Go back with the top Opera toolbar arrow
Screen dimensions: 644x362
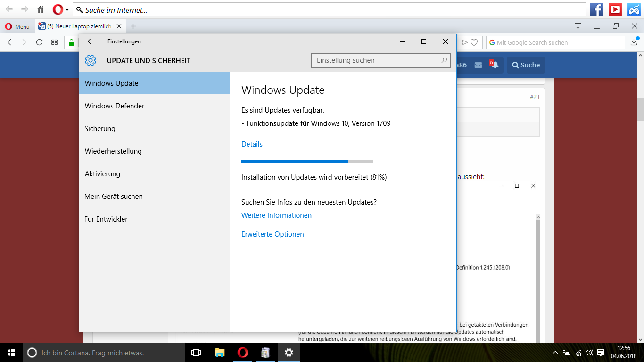(x=9, y=9)
